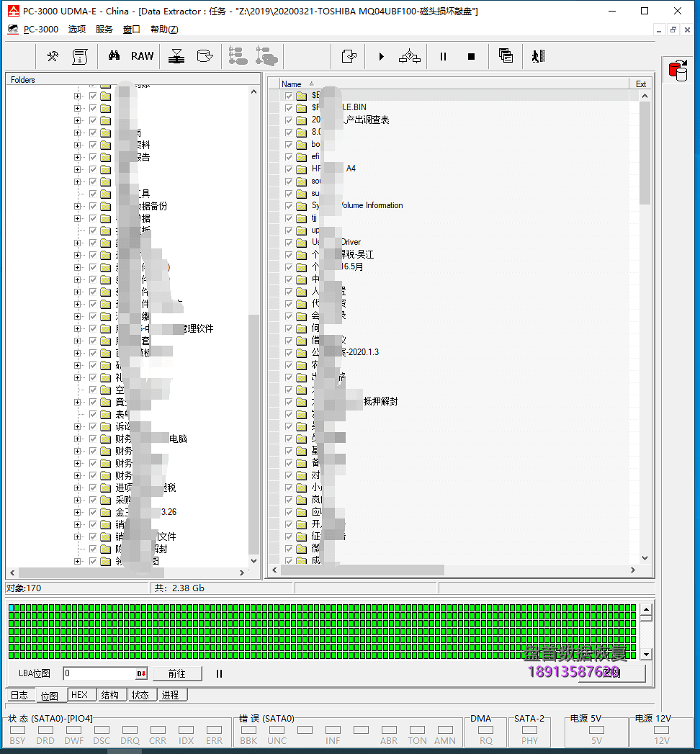Stop the task with square button
This screenshot has height=754, width=700.
coord(471,56)
